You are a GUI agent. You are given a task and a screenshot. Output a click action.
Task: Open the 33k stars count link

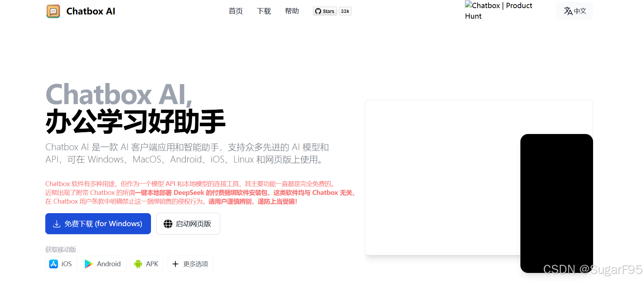point(345,11)
